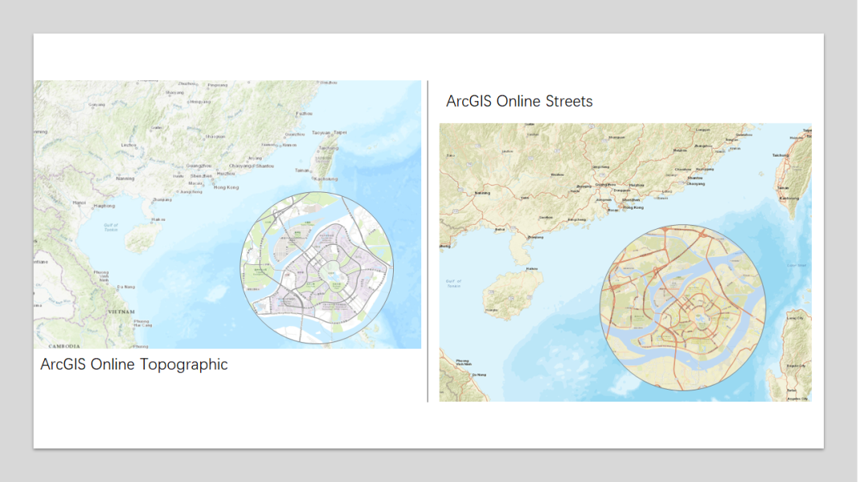Click the Da Nang label on Topographic map
868x482 pixels.
coord(126,287)
